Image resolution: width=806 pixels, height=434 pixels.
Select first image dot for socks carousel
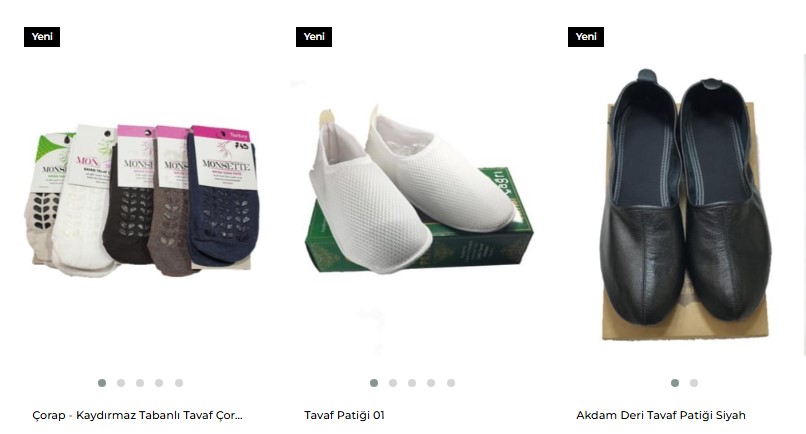click(x=102, y=383)
